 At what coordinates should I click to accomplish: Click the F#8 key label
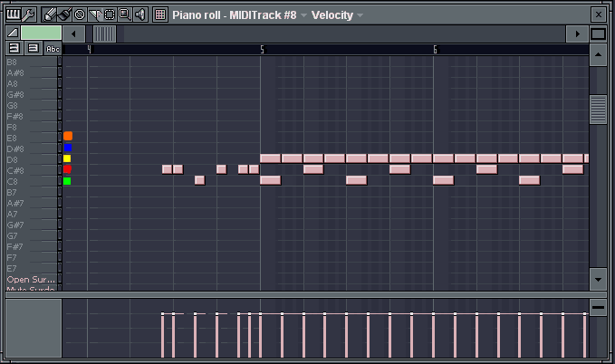coord(14,117)
